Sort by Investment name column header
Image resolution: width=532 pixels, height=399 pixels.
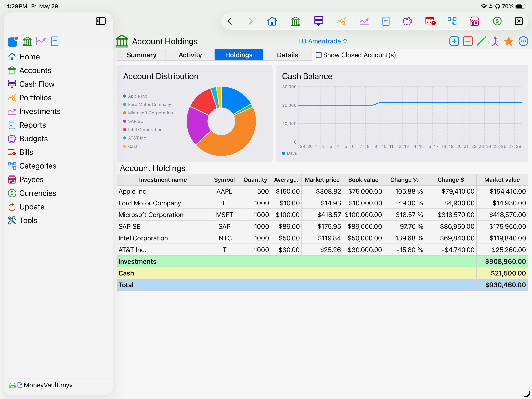click(163, 180)
